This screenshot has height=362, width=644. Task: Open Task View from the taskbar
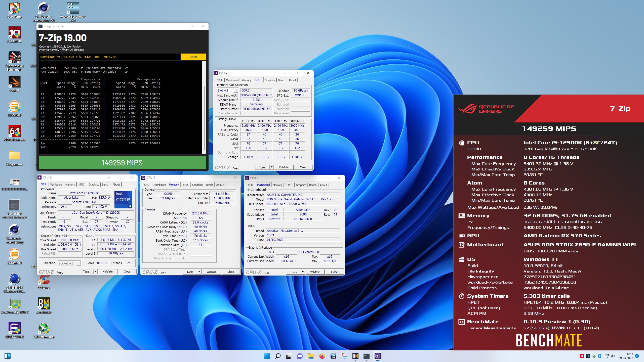[289, 356]
